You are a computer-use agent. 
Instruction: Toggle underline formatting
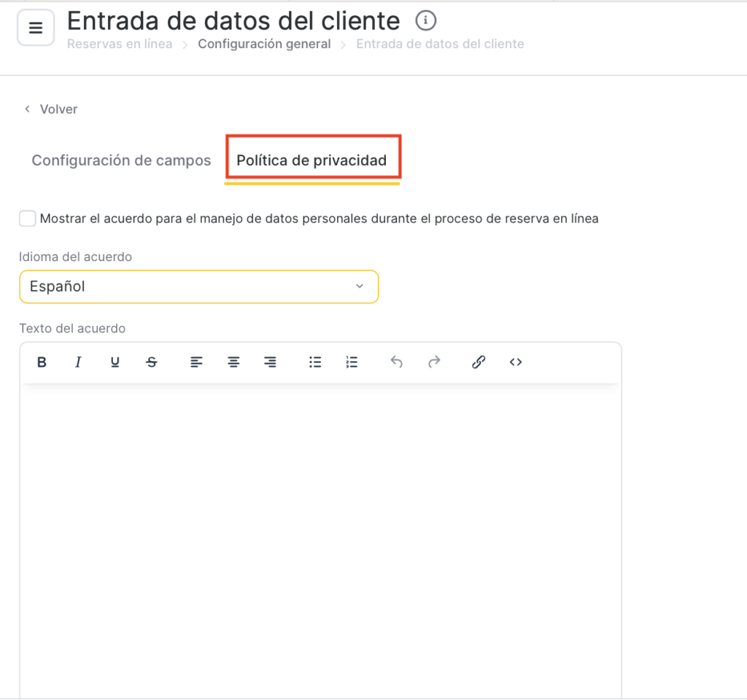[x=115, y=362]
